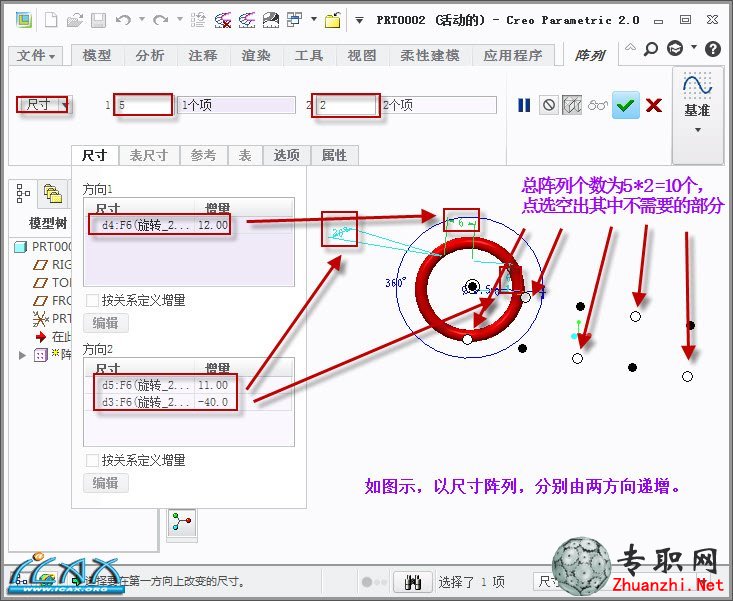Close the window using the yellow folder icon
The image size is (733, 601).
333,20
